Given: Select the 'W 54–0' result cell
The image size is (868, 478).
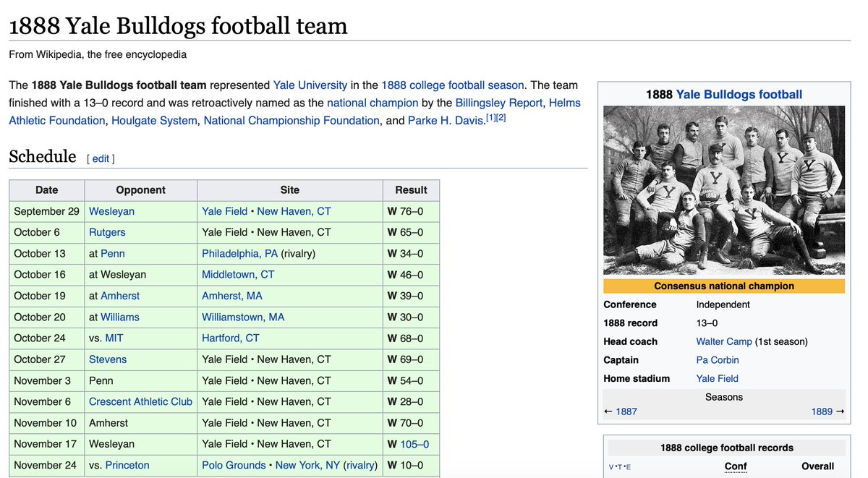Looking at the screenshot, I should click(x=412, y=380).
